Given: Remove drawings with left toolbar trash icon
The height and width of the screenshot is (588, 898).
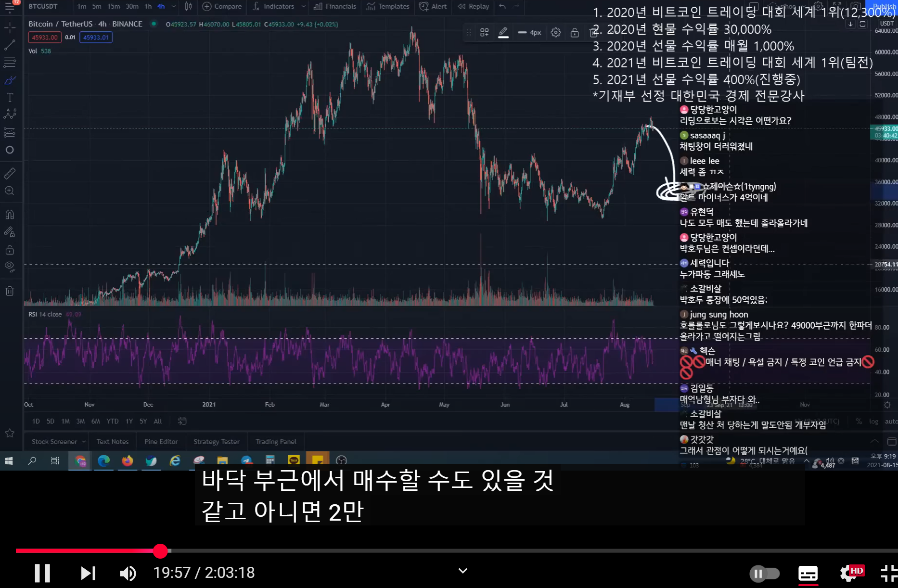Looking at the screenshot, I should tap(10, 291).
